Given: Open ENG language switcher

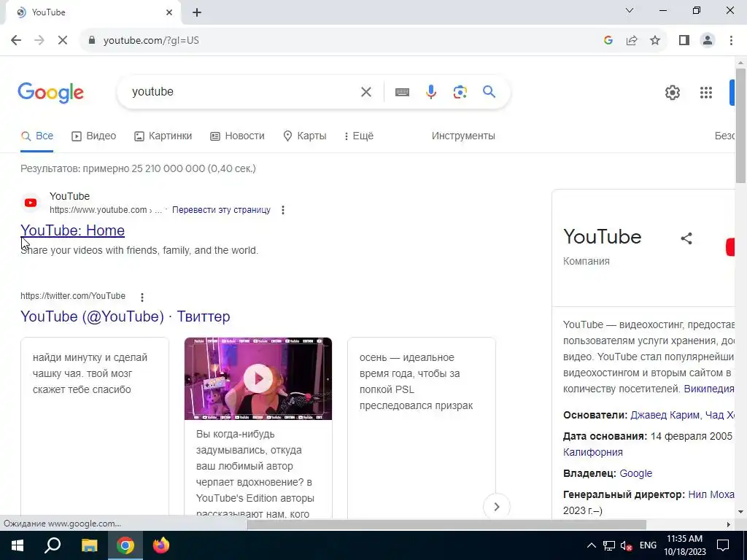Looking at the screenshot, I should 648,545.
